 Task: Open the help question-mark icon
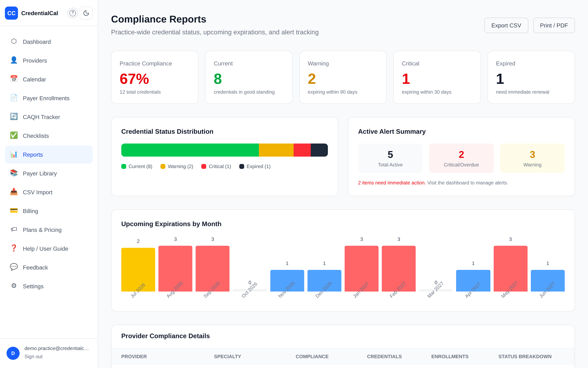pyautogui.click(x=72, y=13)
